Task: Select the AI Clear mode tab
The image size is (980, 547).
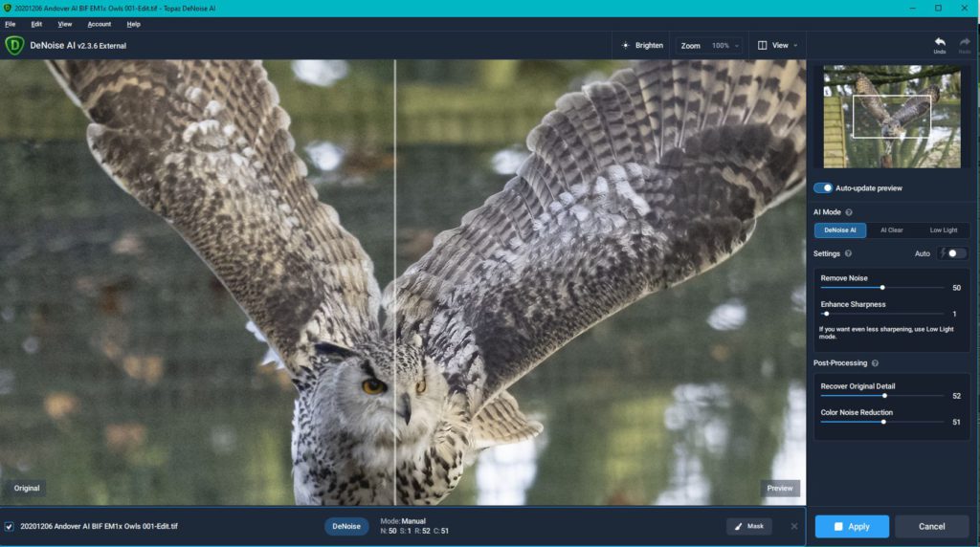Action: pyautogui.click(x=891, y=230)
